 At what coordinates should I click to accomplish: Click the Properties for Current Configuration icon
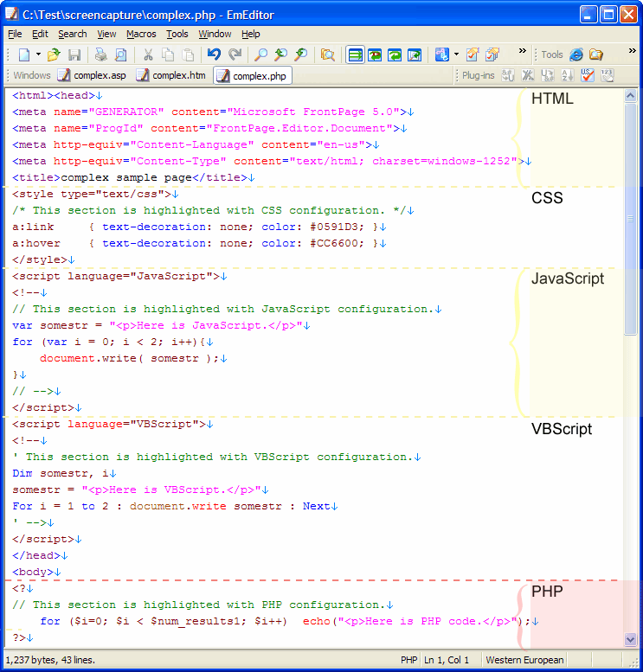[x=473, y=54]
